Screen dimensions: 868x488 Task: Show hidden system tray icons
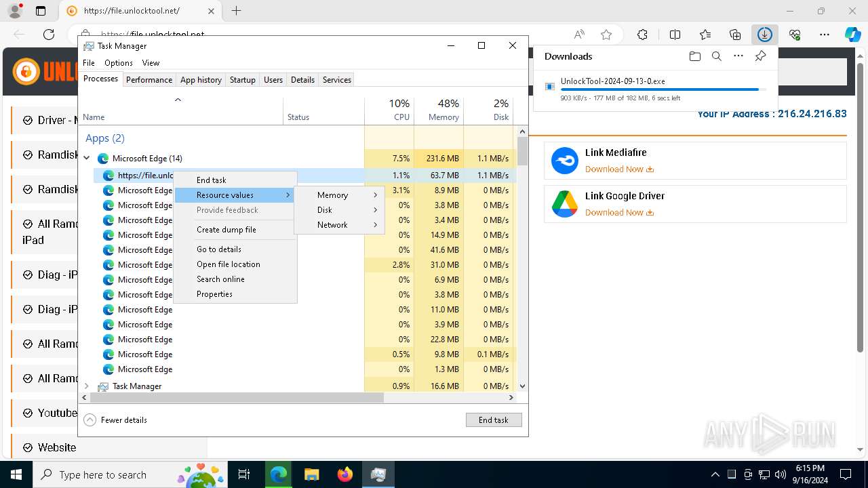coord(715,474)
